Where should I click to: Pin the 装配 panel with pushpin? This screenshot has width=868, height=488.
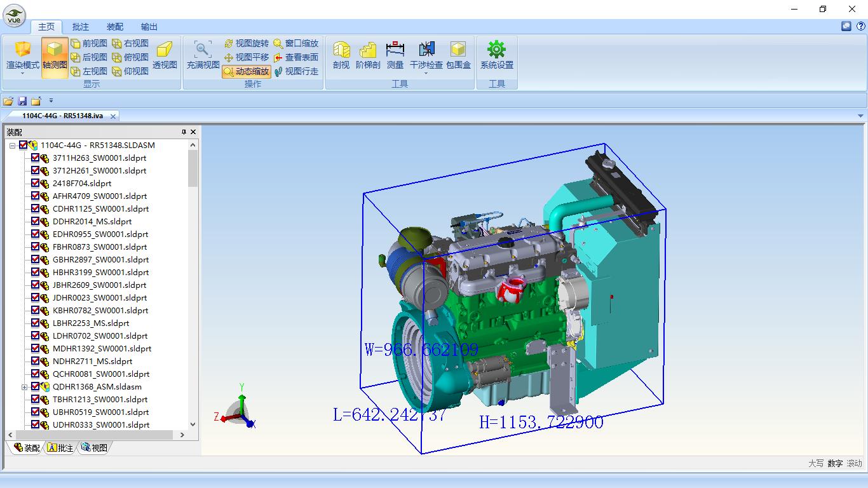click(184, 132)
